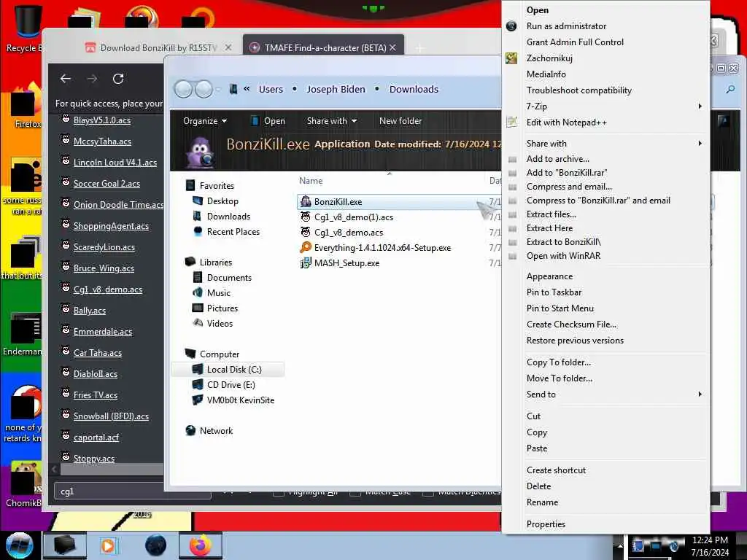Click the Run as administrator shield icon
The height and width of the screenshot is (560, 747).
(511, 26)
